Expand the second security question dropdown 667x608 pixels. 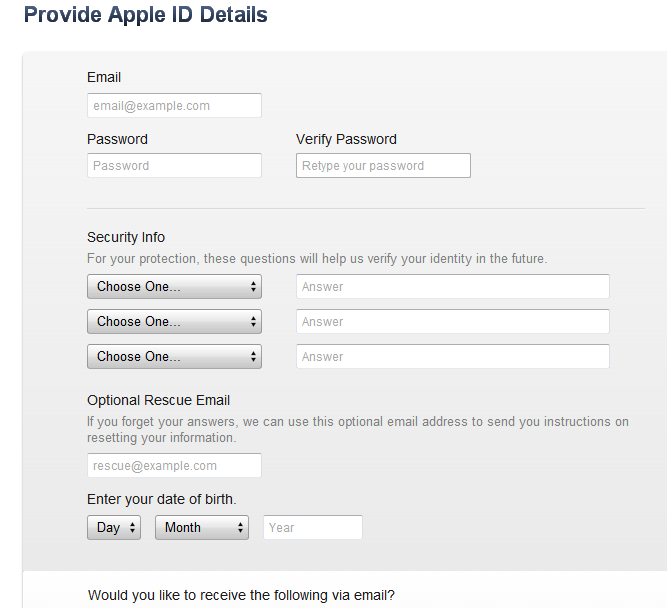pyautogui.click(x=174, y=322)
